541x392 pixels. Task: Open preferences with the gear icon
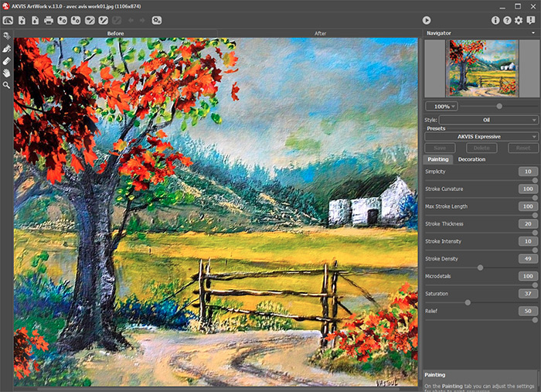coord(519,20)
